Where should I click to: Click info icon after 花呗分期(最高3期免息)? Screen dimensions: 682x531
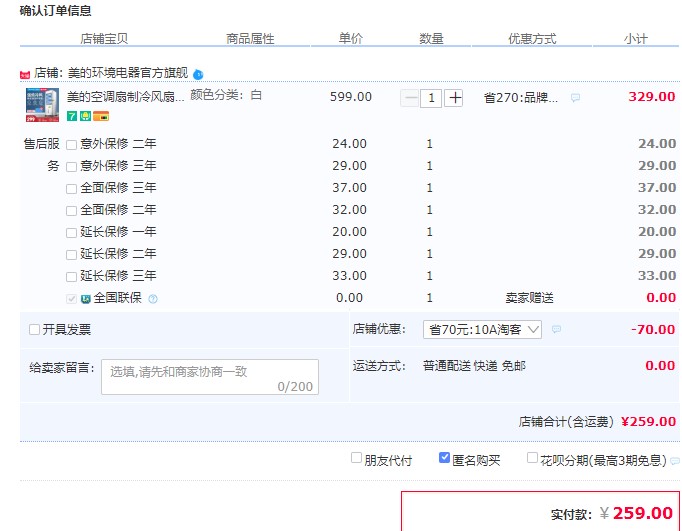675,461
